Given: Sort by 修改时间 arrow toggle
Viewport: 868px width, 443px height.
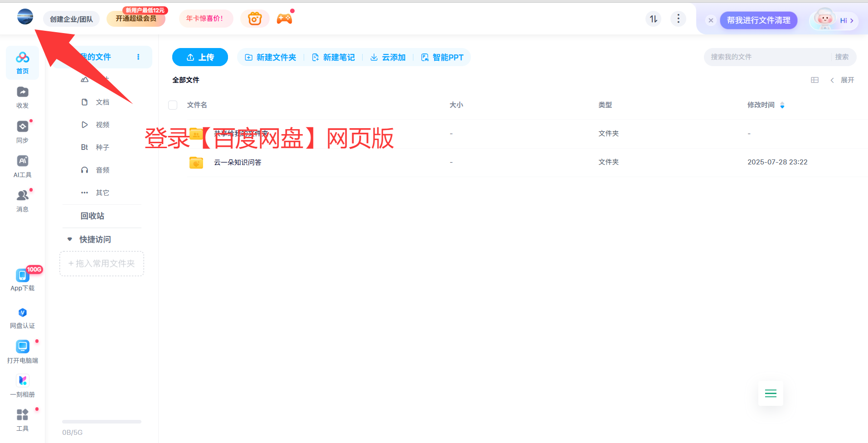Looking at the screenshot, I should pyautogui.click(x=782, y=105).
